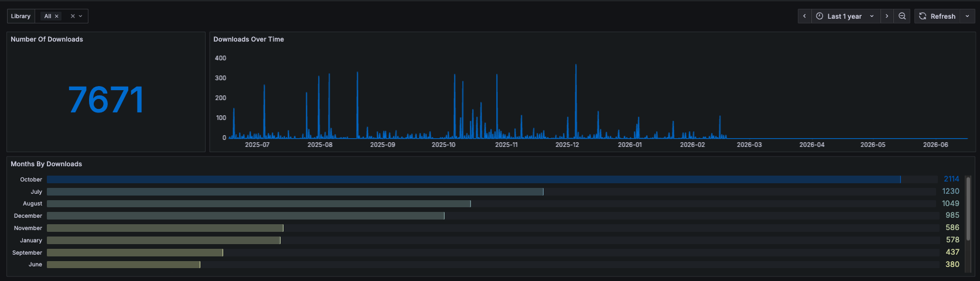The image size is (980, 281).
Task: Open refresh interval dropdown arrow
Action: click(x=967, y=16)
